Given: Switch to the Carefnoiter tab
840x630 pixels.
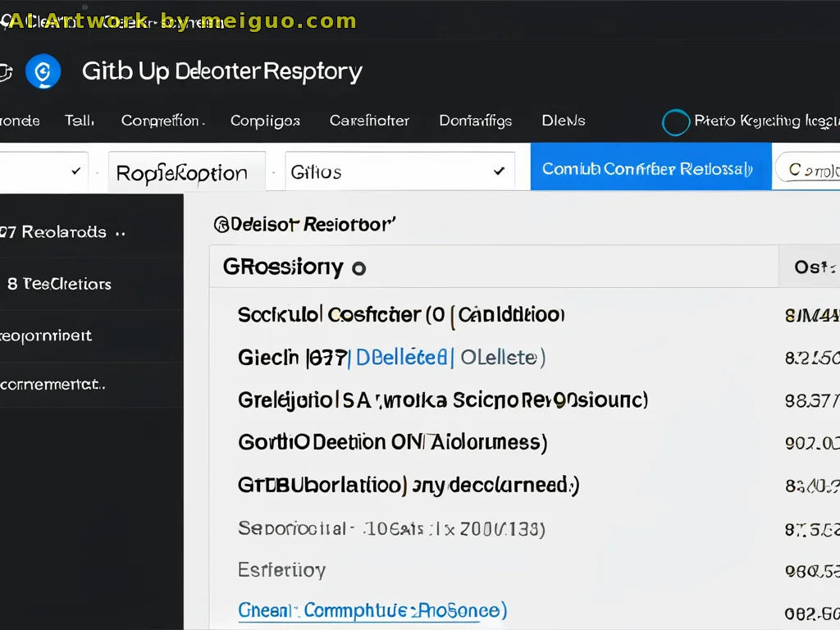Looking at the screenshot, I should click(x=369, y=121).
